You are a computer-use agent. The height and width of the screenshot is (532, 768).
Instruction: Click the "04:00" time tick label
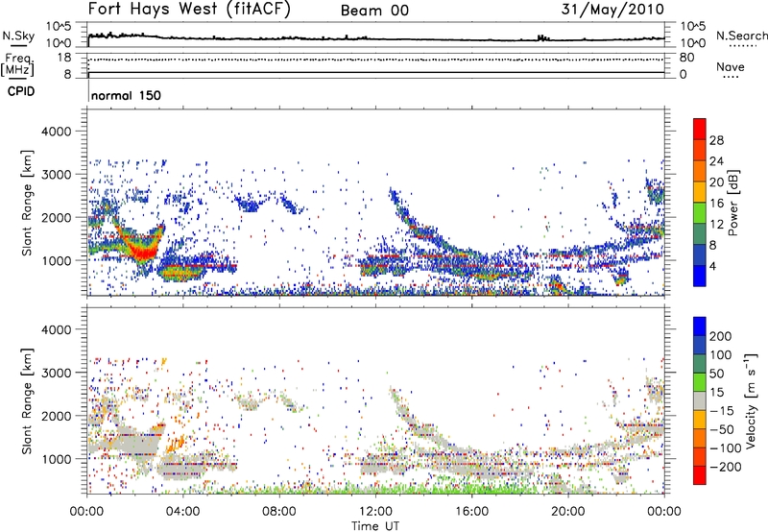tap(182, 512)
